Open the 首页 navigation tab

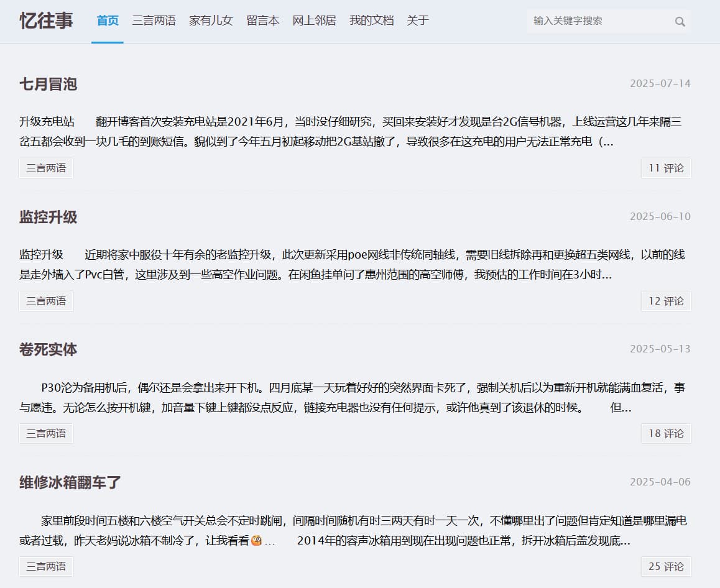click(106, 20)
